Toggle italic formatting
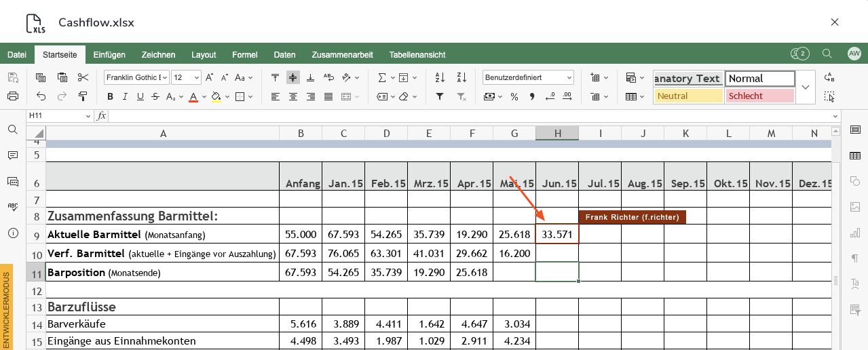868x350 pixels. (x=125, y=96)
